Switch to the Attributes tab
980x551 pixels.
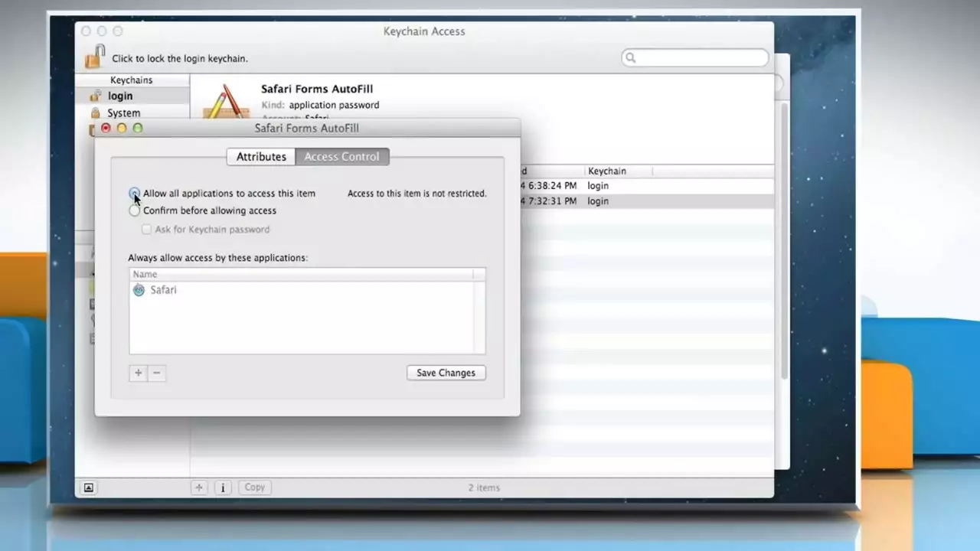click(261, 157)
